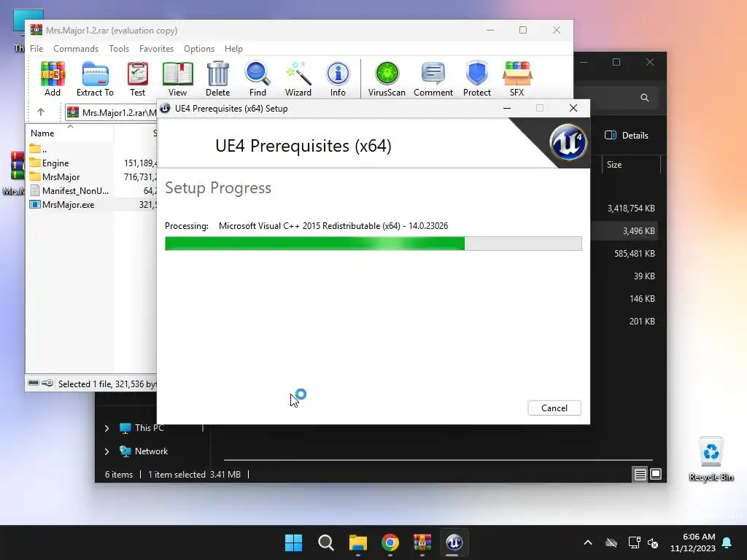Open the Help menu in WinRAR
Viewport: 747px width, 560px height.
point(233,49)
